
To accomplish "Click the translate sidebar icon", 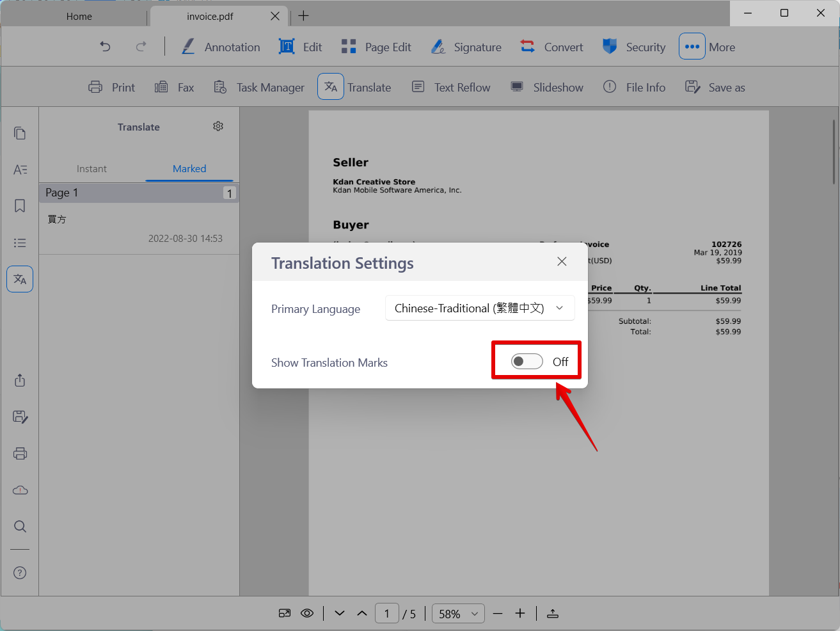I will click(x=20, y=279).
